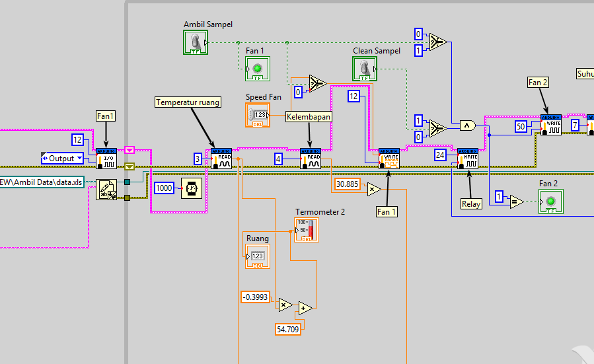The height and width of the screenshot is (364, 594).
Task: Select the Arduino Read node wired to 3
Action: pos(221,159)
